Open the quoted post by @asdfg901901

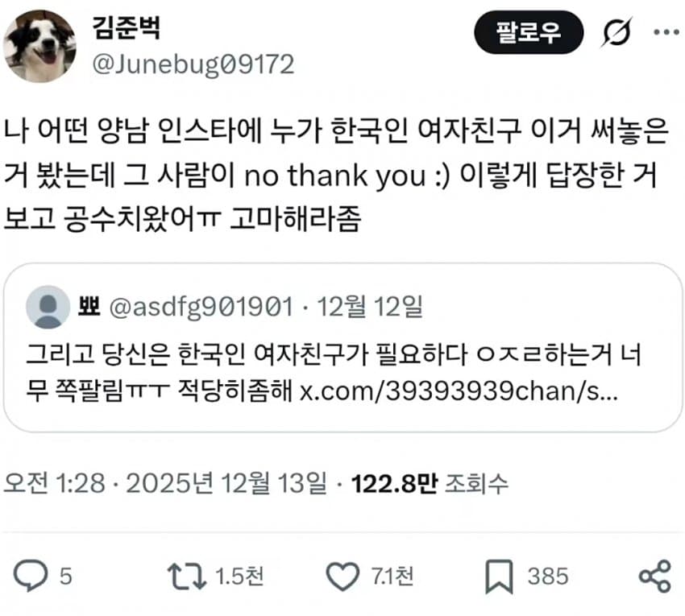tap(343, 348)
